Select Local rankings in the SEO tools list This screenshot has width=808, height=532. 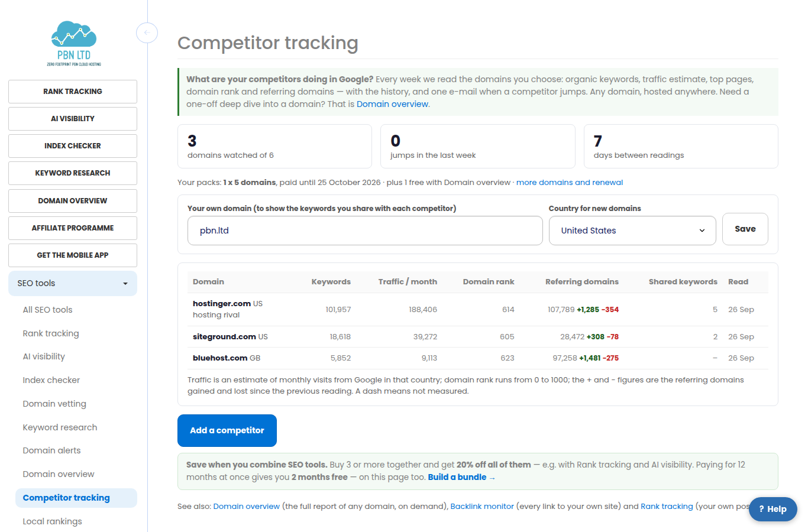tap(53, 521)
